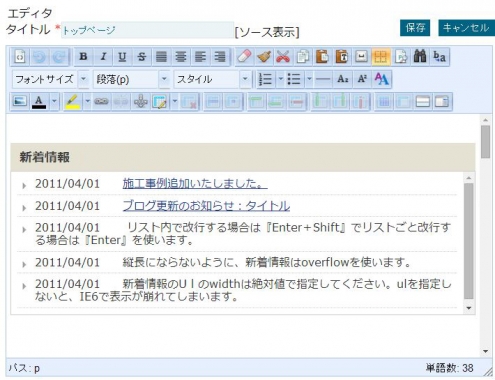Click the last layout panel icon
This screenshot has height=380, width=495.
point(442,101)
